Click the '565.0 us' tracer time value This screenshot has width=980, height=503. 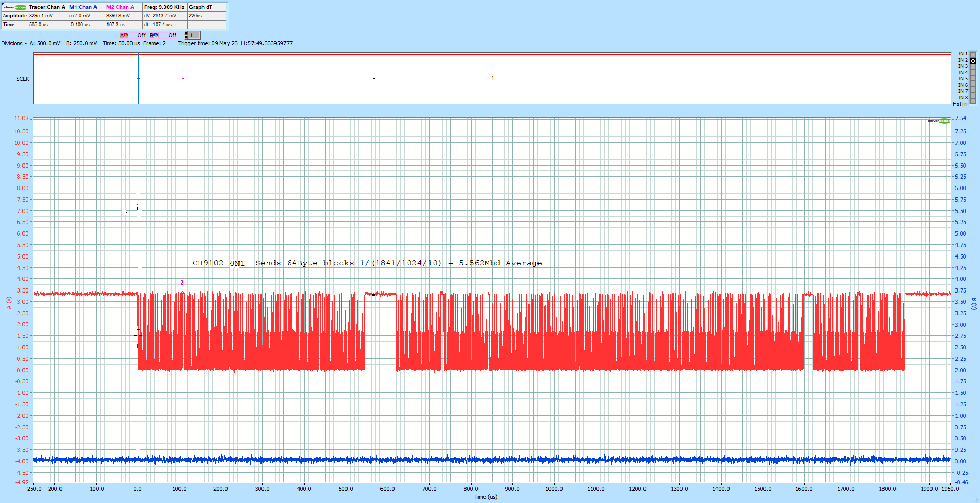pyautogui.click(x=47, y=25)
